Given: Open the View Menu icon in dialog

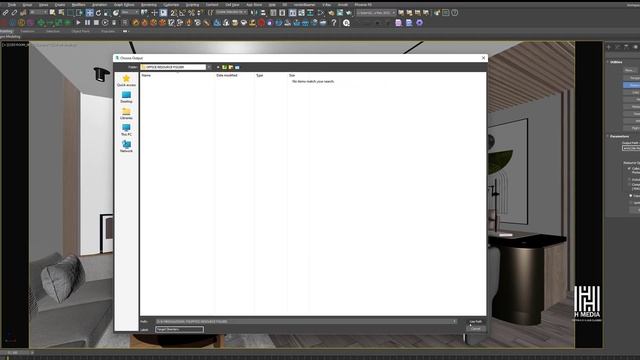Looking at the screenshot, I should tap(237, 67).
